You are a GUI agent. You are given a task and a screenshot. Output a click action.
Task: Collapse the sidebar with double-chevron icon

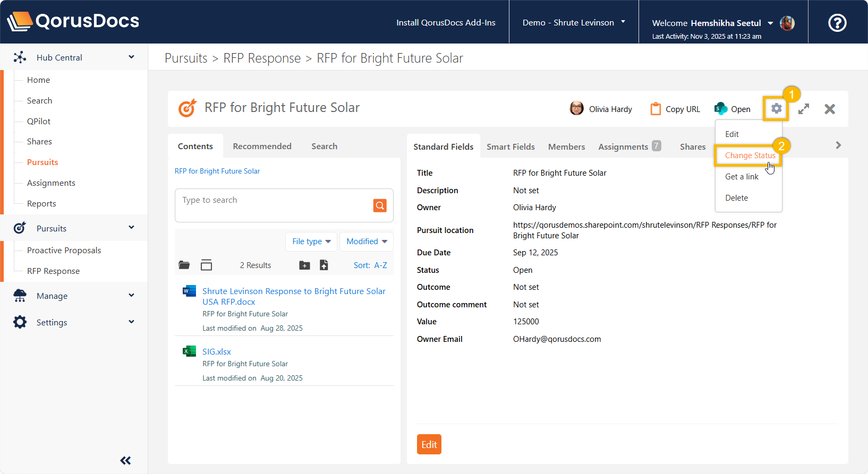point(125,460)
